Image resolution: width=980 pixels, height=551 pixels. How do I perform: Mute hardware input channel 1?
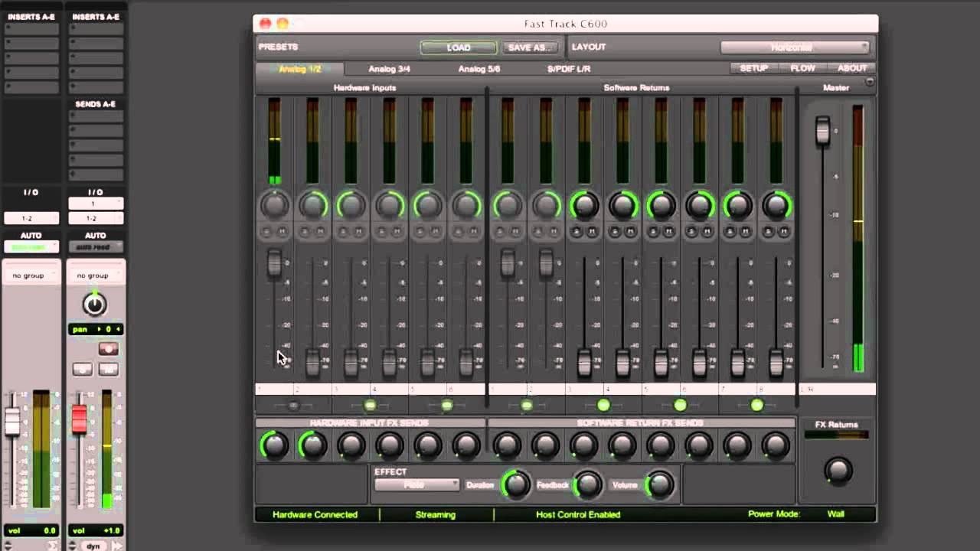click(282, 231)
